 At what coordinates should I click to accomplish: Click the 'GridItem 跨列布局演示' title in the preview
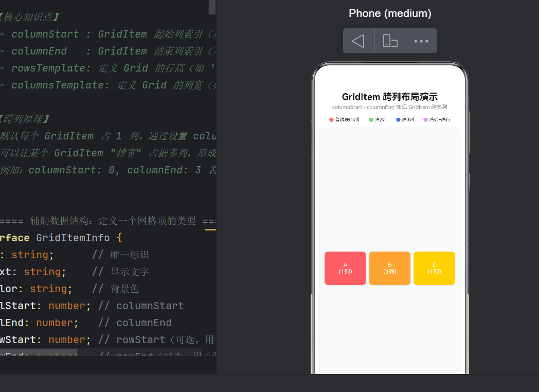tap(389, 97)
